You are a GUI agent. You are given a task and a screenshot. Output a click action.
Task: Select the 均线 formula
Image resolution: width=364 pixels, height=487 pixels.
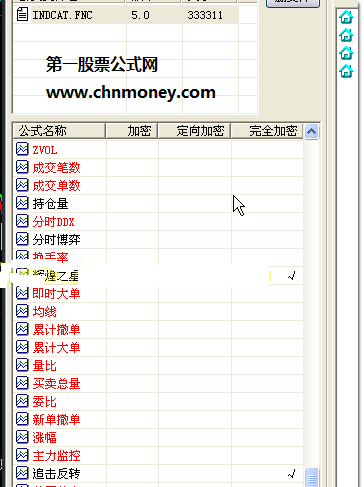point(44,312)
